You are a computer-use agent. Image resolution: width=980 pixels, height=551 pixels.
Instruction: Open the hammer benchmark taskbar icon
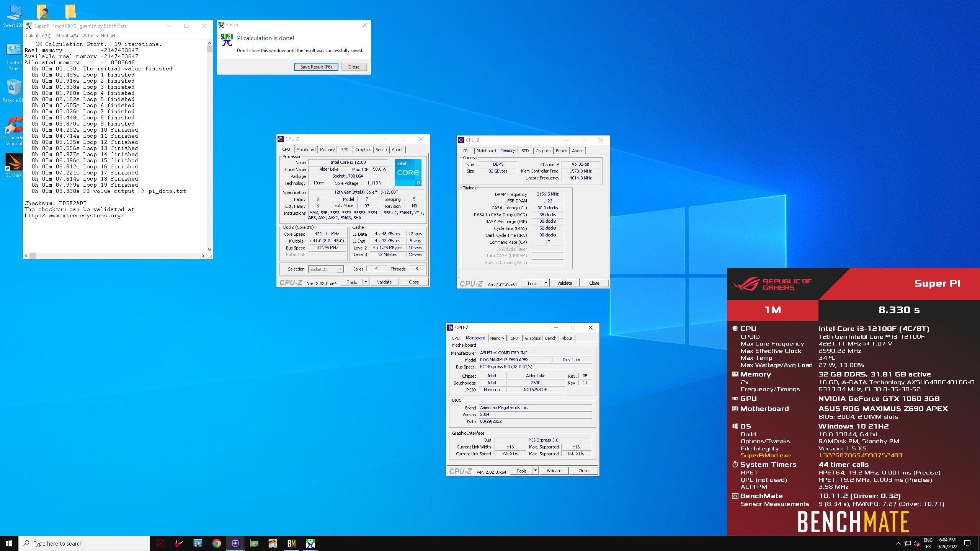point(273,543)
